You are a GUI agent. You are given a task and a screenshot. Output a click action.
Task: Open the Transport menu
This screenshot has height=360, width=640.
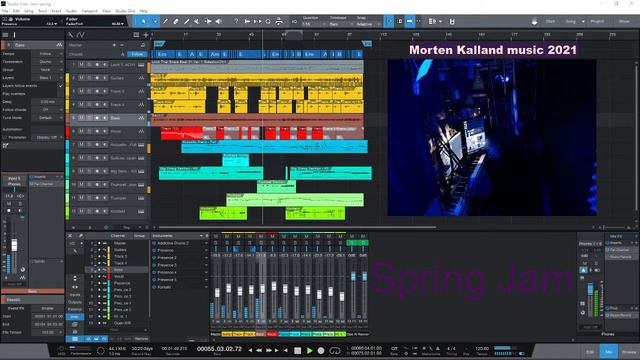click(89, 11)
